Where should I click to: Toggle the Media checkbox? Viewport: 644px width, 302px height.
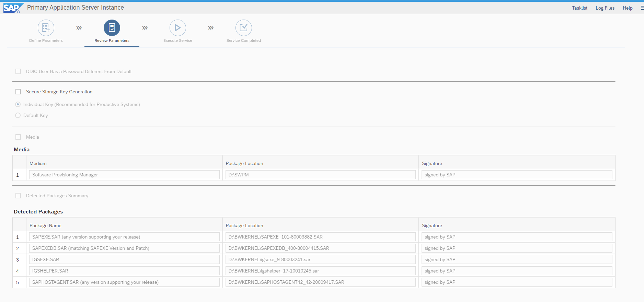18,137
